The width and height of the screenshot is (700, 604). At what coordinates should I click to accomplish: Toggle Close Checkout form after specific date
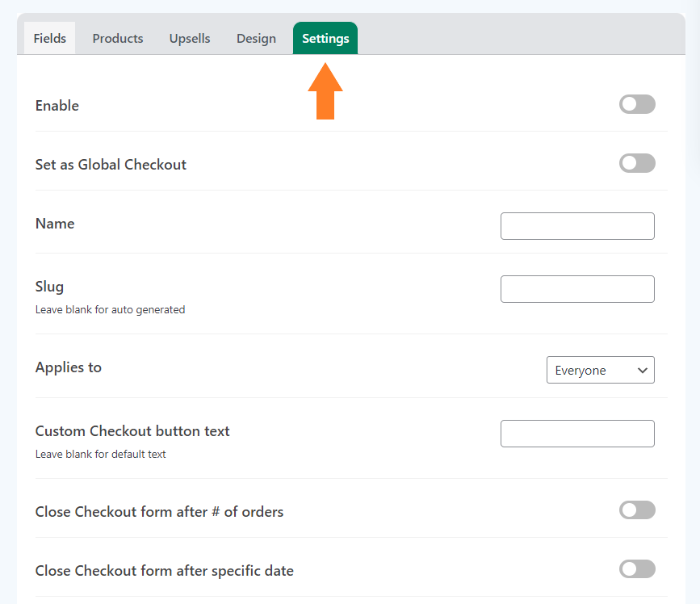tap(637, 569)
